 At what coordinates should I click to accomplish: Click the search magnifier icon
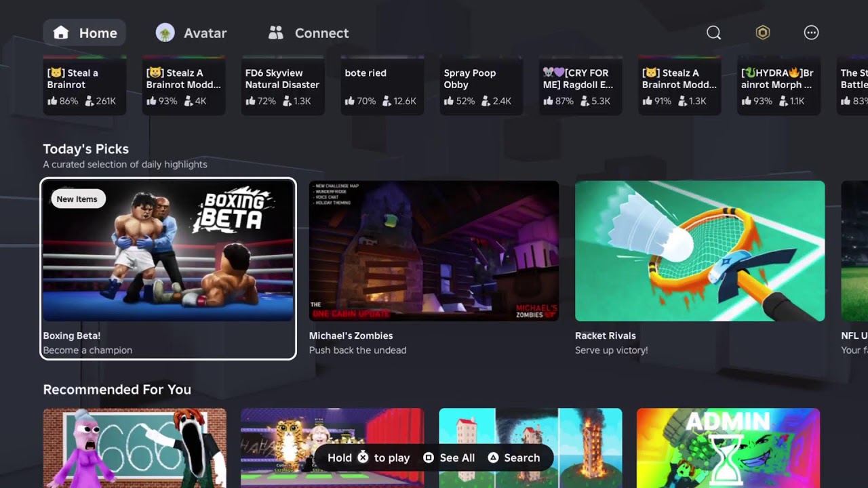(713, 33)
